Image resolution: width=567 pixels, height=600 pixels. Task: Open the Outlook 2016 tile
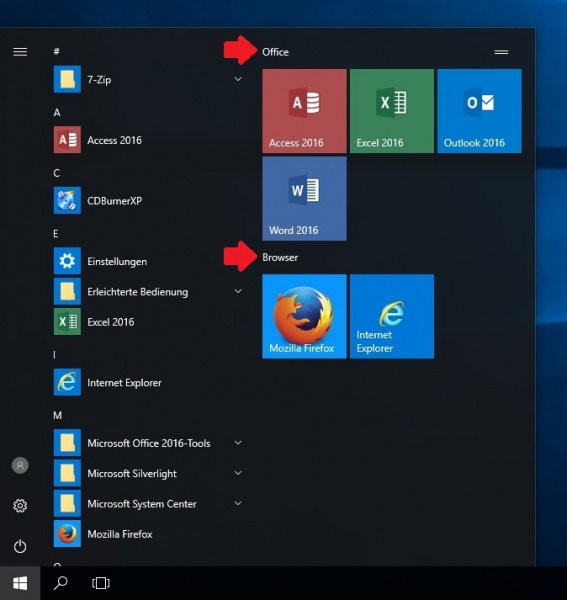click(x=479, y=111)
